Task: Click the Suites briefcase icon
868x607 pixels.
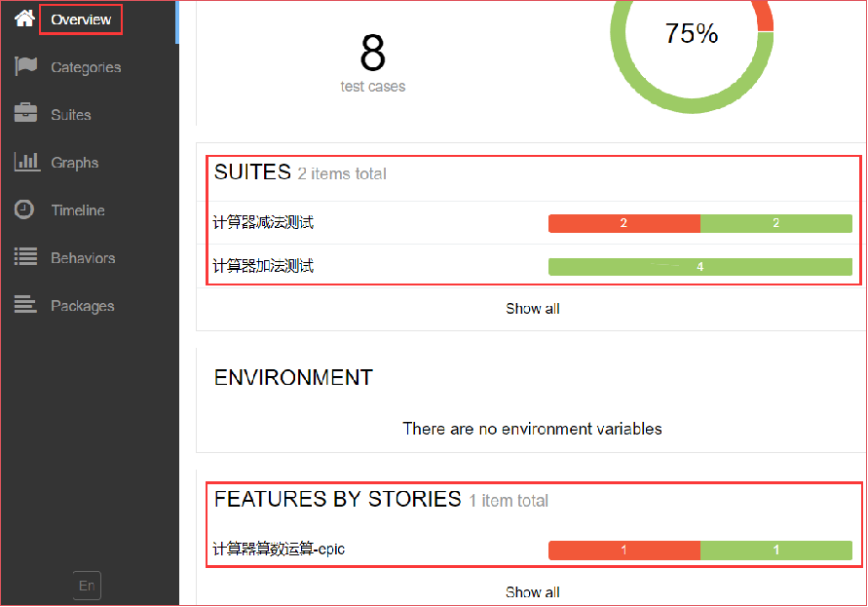Action: tap(25, 114)
